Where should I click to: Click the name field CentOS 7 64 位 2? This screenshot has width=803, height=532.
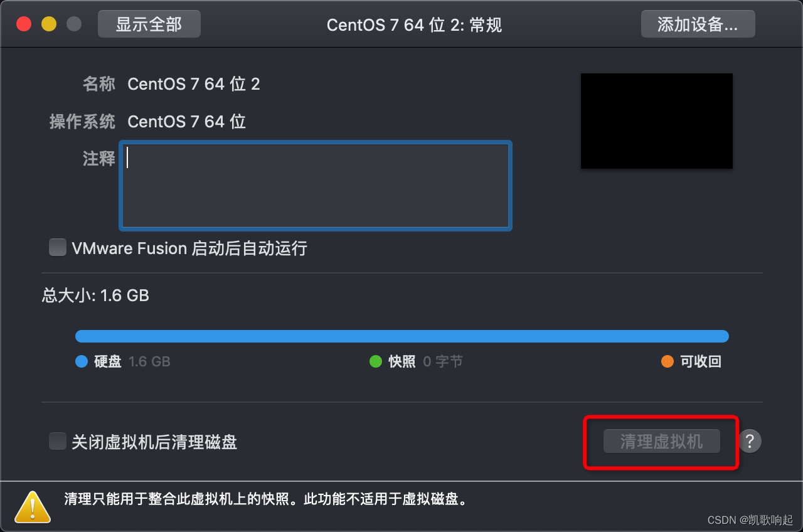(x=194, y=84)
